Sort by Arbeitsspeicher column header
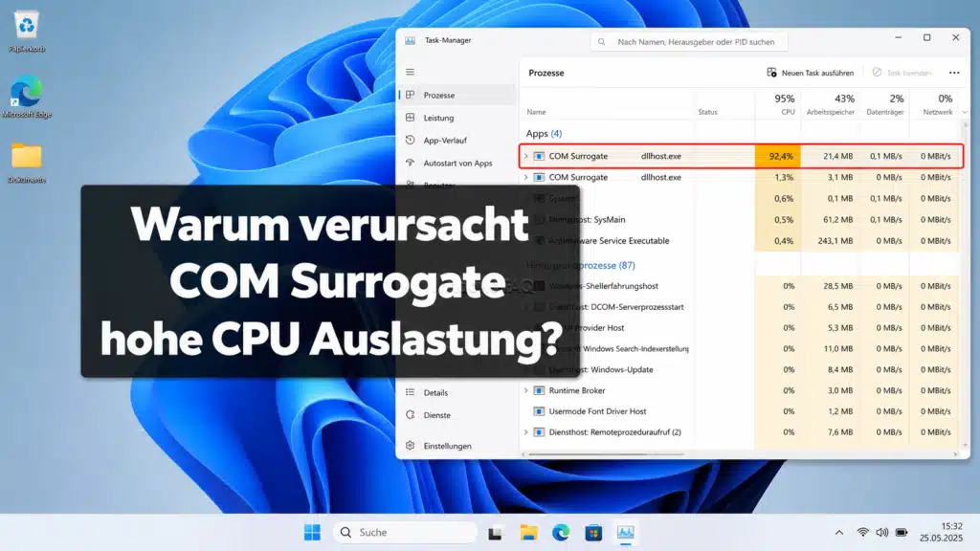This screenshot has width=980, height=551. (831, 103)
